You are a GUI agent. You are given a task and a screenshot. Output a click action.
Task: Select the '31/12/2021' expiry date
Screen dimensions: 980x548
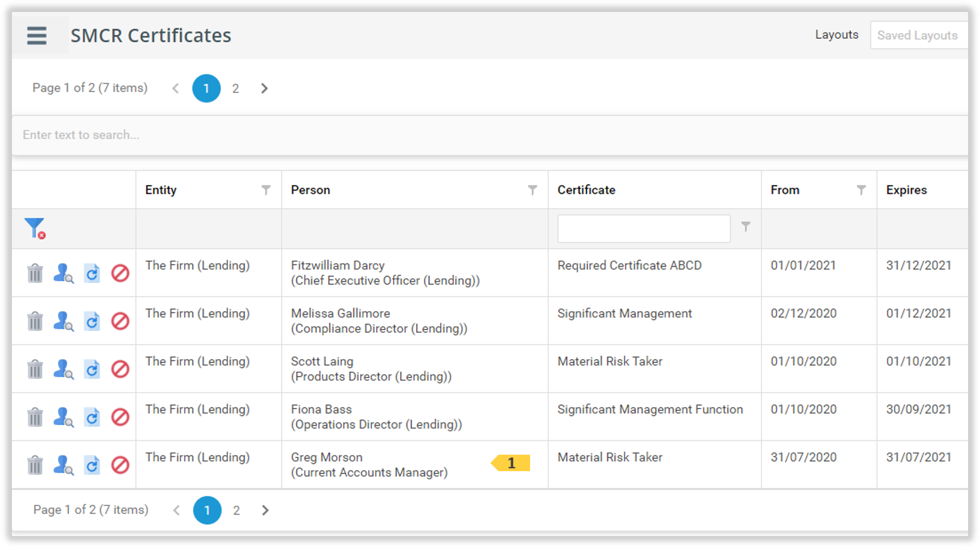[919, 265]
